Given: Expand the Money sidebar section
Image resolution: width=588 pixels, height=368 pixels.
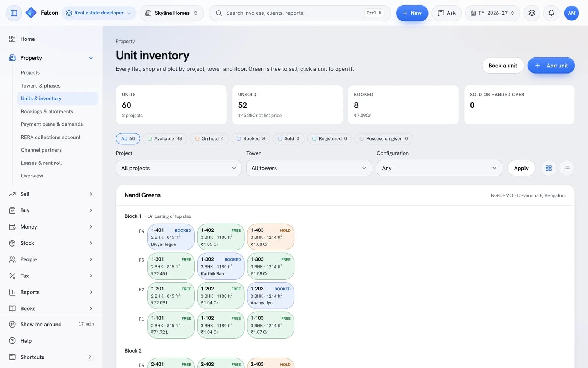Looking at the screenshot, I should pos(51,227).
